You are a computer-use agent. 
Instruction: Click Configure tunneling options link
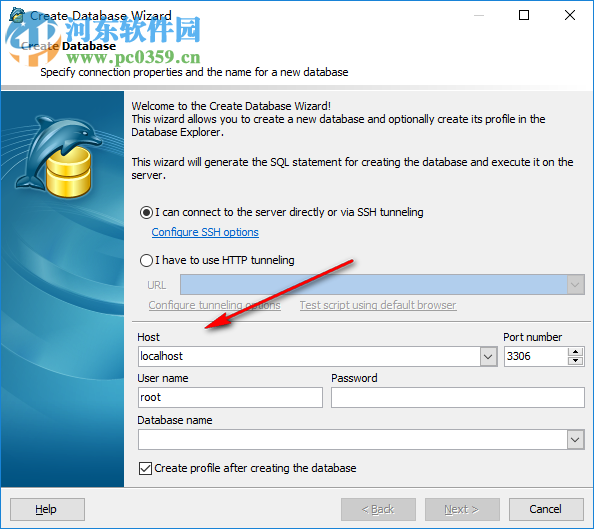214,305
